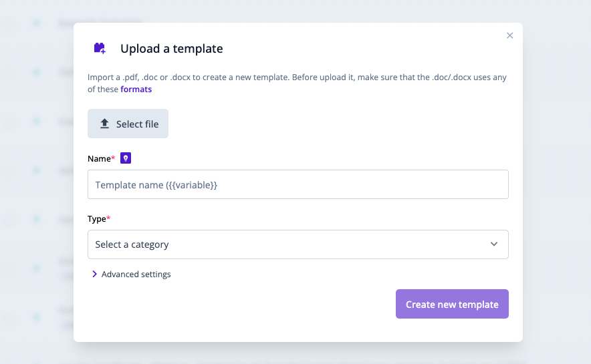Viewport: 591px width, 364px height.
Task: Expand the Advanced settings section
Action: (x=136, y=274)
